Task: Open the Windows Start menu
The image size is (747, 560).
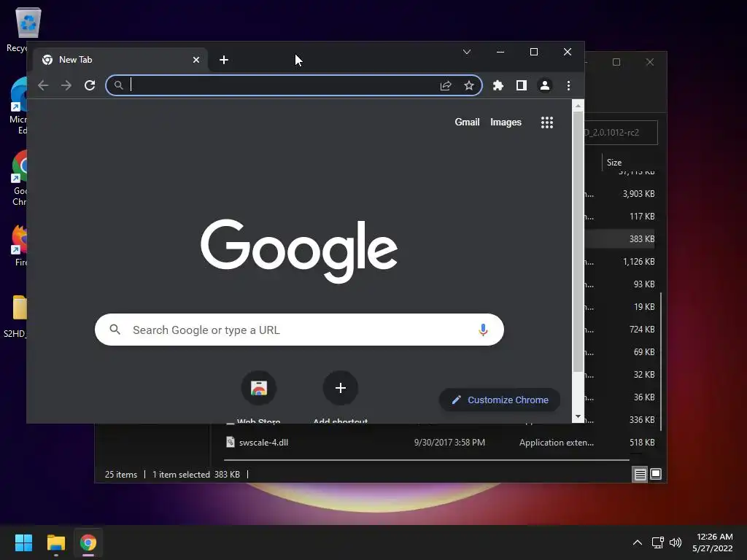Action: click(23, 542)
